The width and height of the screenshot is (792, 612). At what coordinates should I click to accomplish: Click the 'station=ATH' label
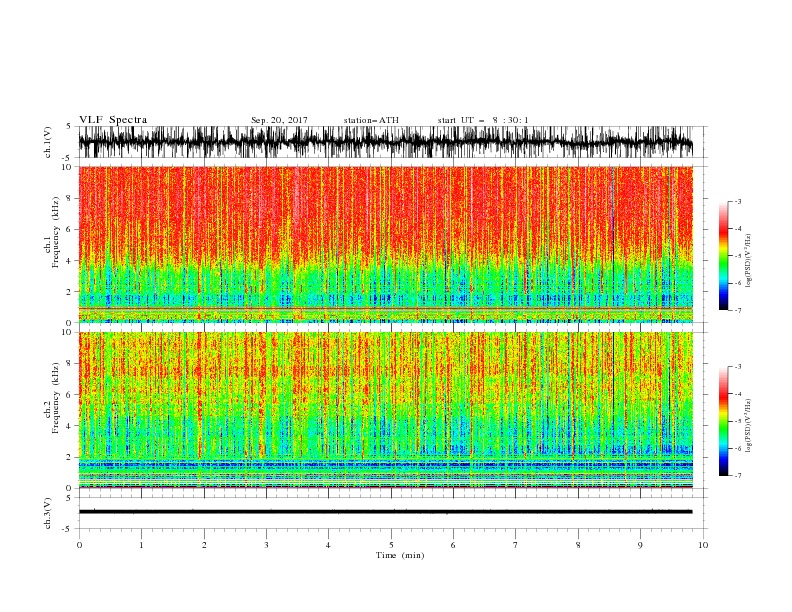[371, 120]
